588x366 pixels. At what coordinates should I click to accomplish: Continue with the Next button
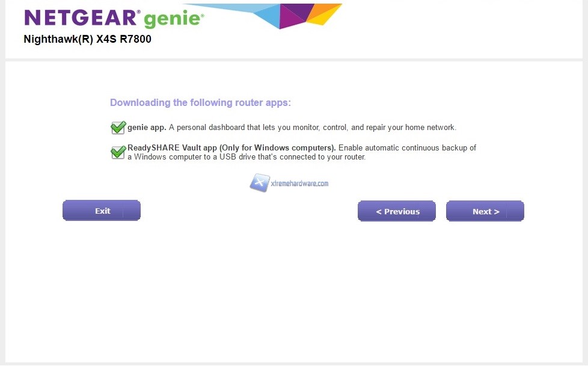click(485, 211)
